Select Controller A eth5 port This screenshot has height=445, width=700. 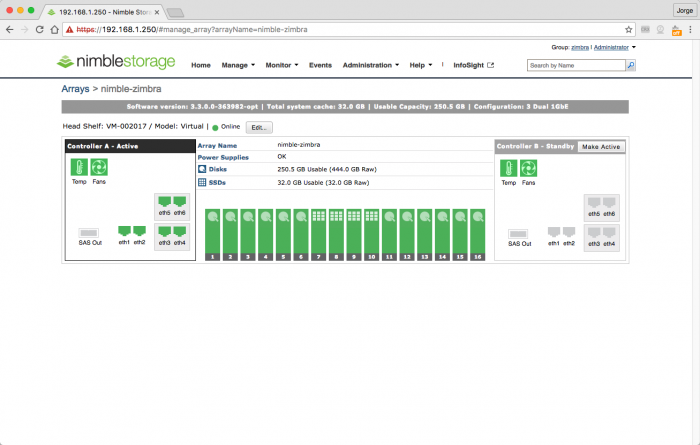(x=164, y=201)
